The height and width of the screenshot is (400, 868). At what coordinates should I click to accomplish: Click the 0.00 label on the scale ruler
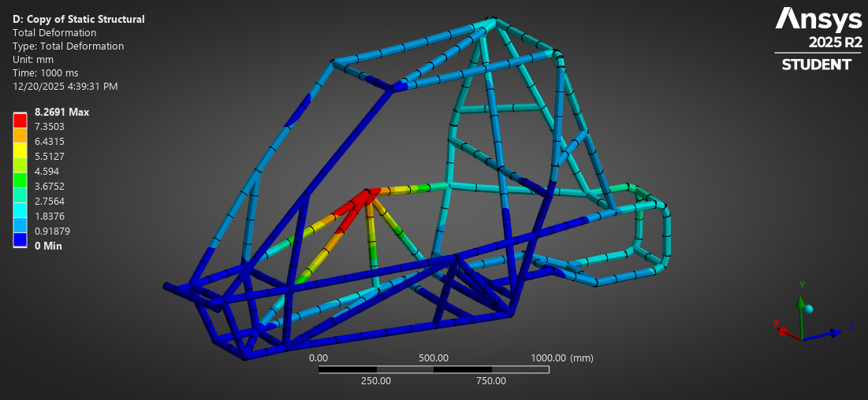pyautogui.click(x=319, y=358)
